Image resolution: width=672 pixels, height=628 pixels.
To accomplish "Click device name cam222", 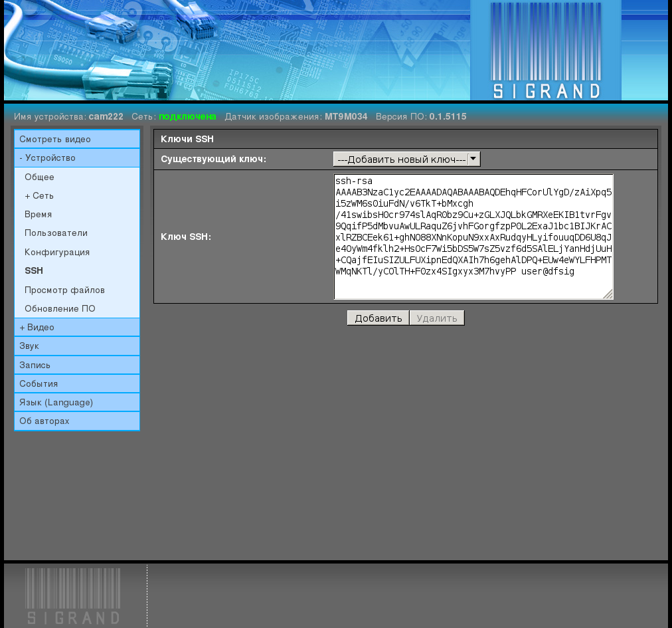I will (x=106, y=117).
